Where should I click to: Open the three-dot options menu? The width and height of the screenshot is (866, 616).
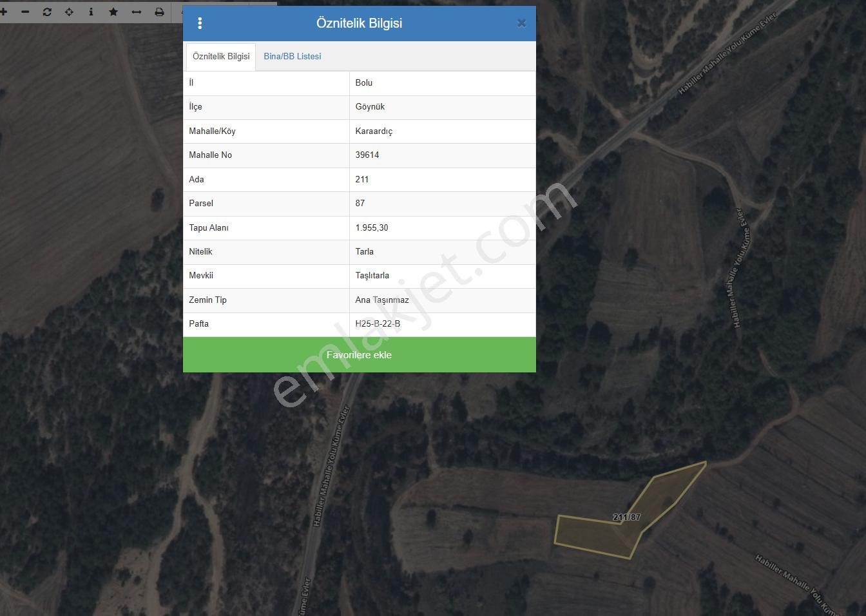coord(200,23)
